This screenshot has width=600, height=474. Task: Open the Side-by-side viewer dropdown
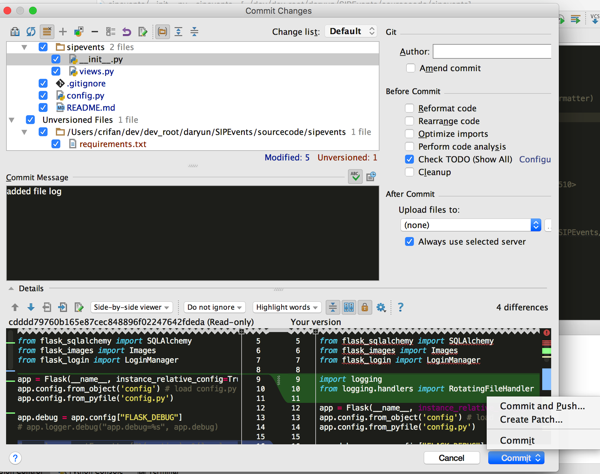coord(132,308)
